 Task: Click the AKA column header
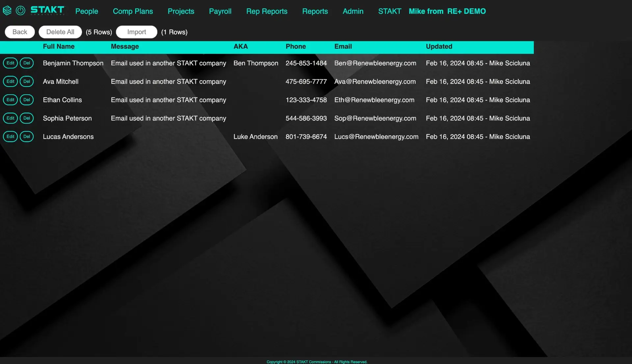pos(241,46)
